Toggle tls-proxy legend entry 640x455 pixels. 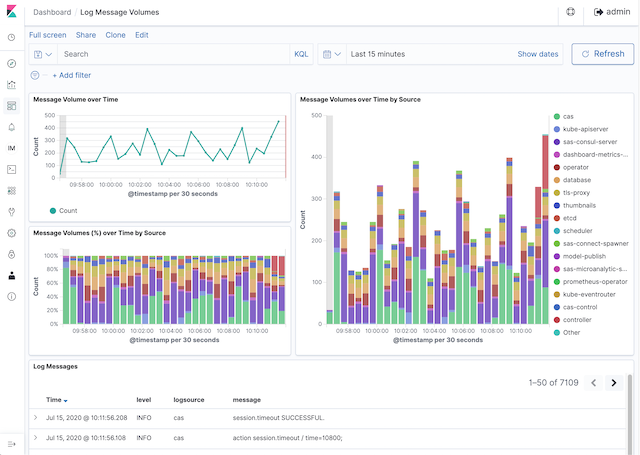pos(572,193)
